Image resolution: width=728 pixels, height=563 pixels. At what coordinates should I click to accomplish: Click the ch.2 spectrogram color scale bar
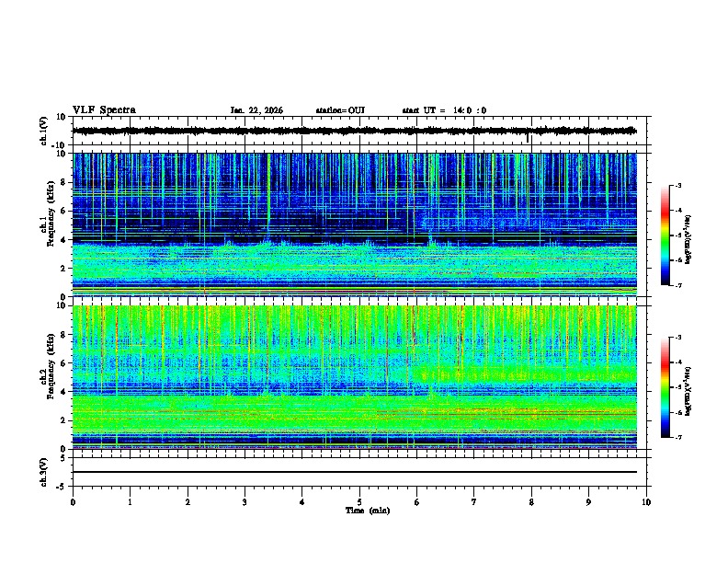click(x=665, y=387)
